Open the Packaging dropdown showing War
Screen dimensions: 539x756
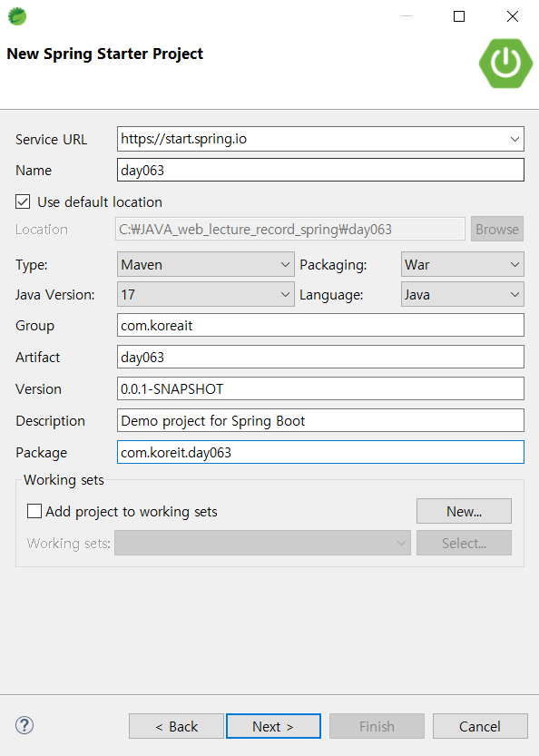point(463,264)
